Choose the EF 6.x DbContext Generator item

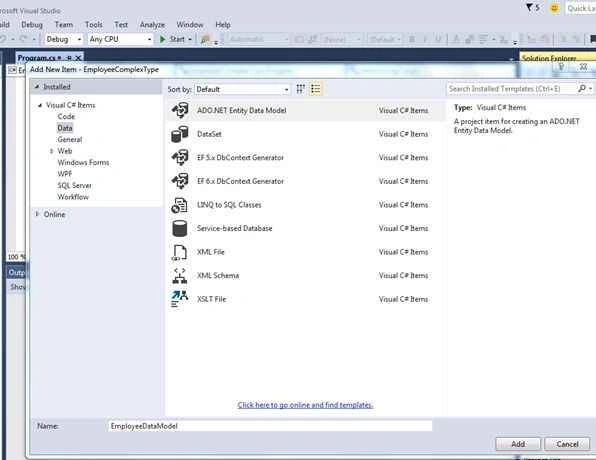305,181
